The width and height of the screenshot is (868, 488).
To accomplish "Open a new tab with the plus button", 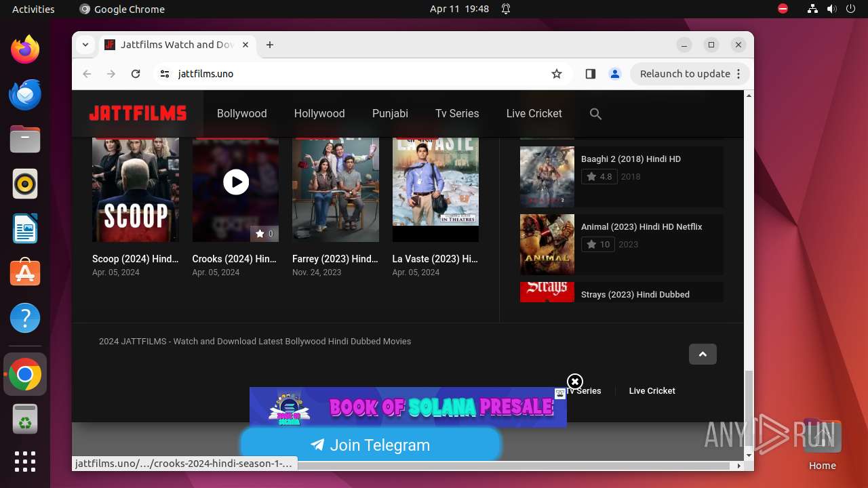I will (x=270, y=45).
